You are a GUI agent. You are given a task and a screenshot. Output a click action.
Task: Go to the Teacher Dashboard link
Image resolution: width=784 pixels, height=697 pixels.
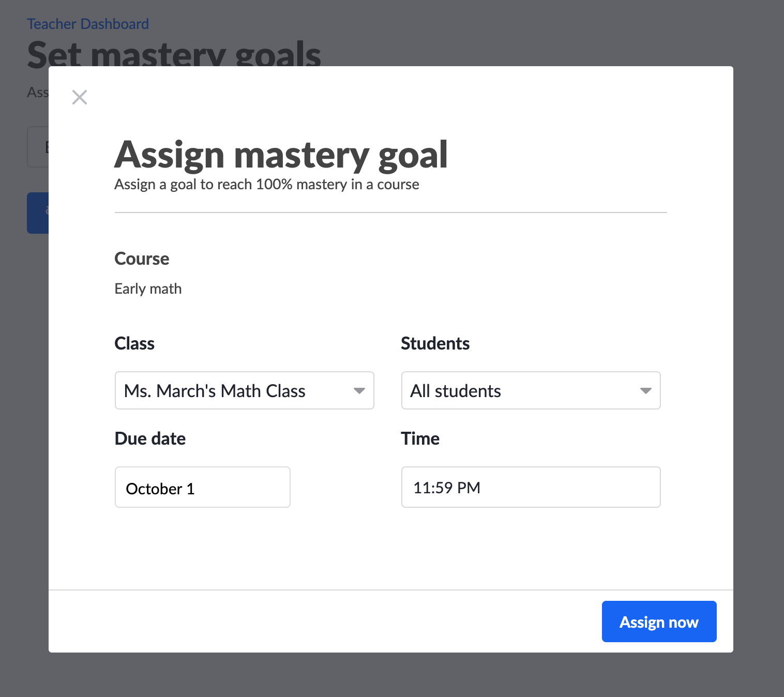[x=88, y=24]
